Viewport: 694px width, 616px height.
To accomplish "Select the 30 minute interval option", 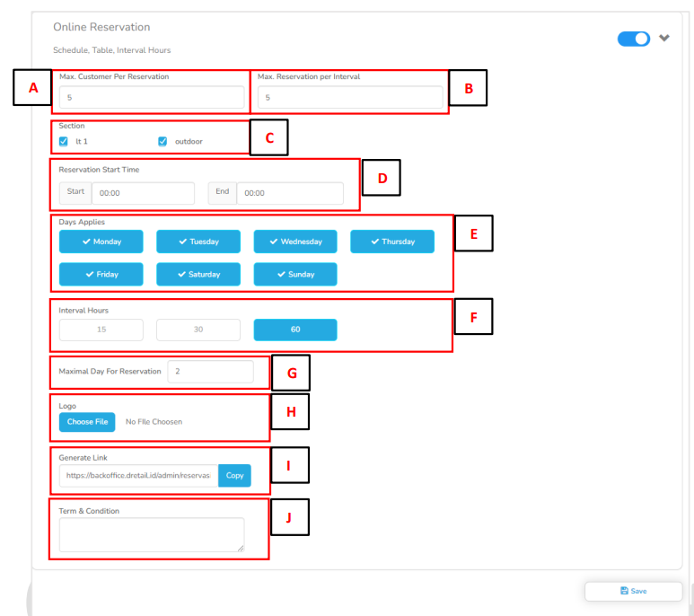I will tap(198, 330).
